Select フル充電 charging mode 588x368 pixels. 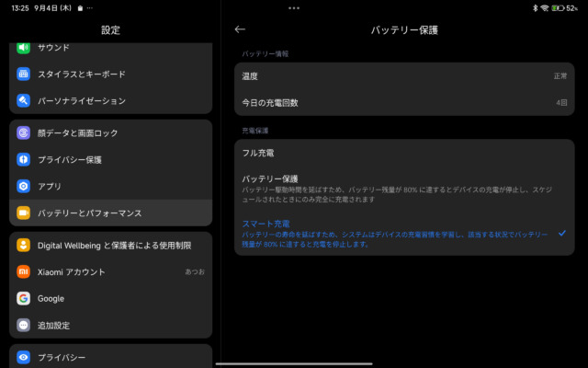(404, 153)
